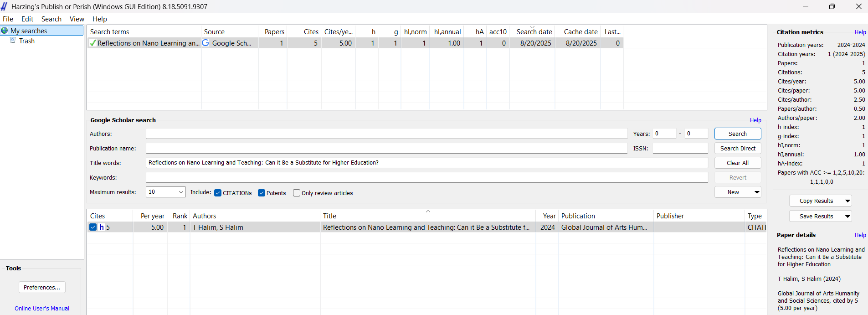The image size is (868, 315).
Task: Uncheck the checkbox on the T Halim result row
Action: [93, 227]
